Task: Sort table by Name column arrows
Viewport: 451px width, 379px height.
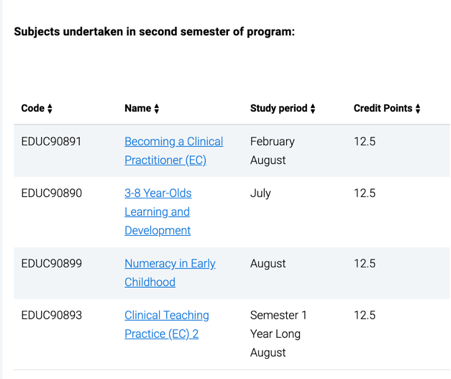Action: tap(157, 108)
